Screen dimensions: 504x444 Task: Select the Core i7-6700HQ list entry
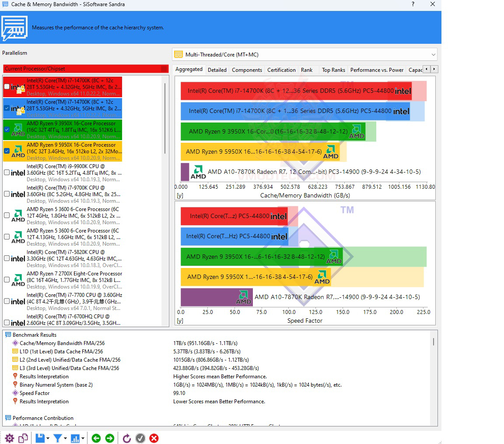[63, 321]
